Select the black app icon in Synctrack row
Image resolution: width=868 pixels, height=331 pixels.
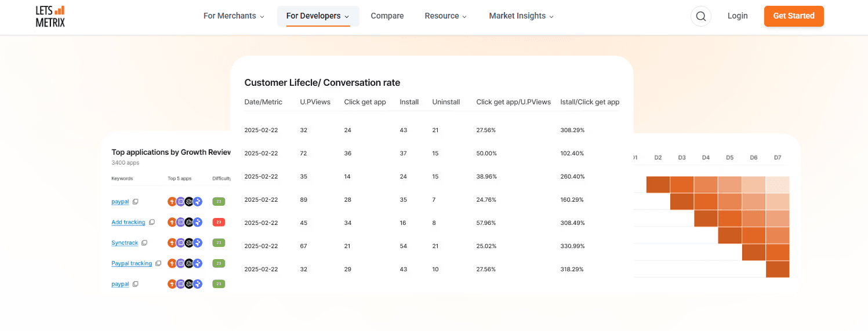pos(189,243)
